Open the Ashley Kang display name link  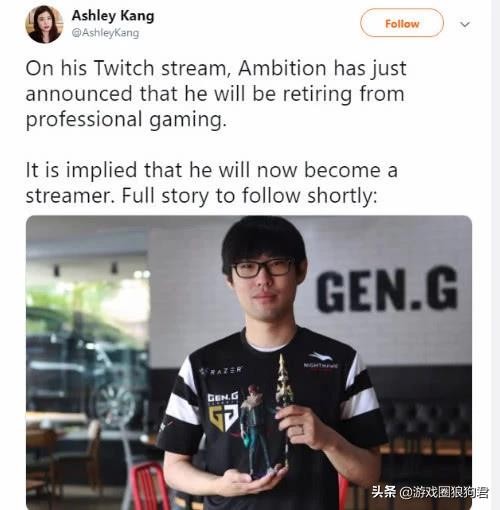pos(113,16)
